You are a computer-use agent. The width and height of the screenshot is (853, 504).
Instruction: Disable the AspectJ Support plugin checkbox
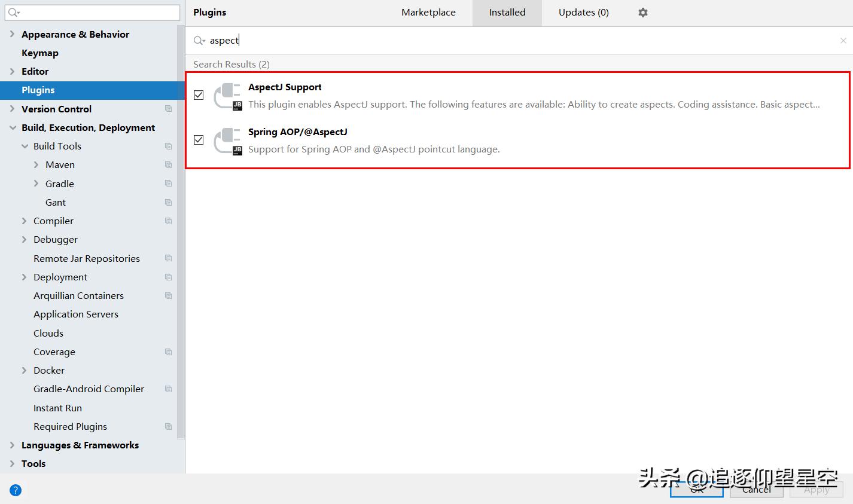click(199, 95)
